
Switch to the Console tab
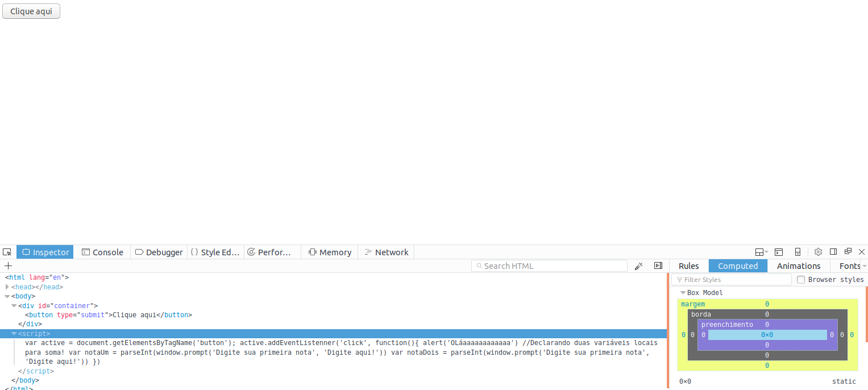(102, 252)
